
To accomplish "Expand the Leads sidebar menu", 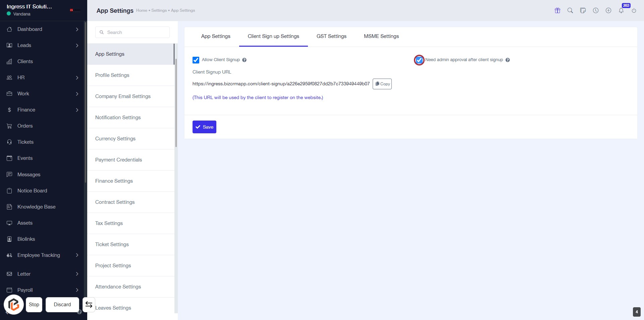I will (43, 45).
